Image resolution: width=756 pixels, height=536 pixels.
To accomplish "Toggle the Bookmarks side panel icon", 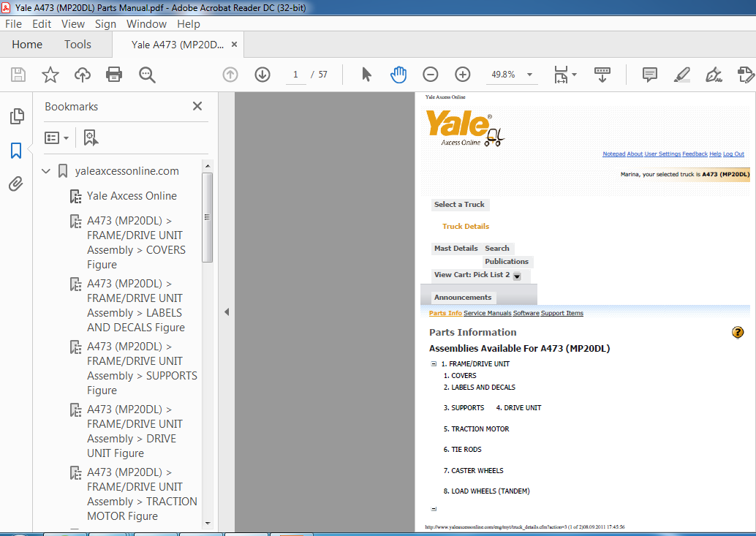I will [16, 151].
